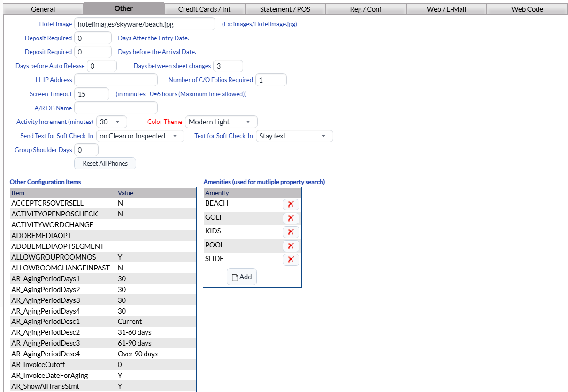568x392 pixels.
Task: Open the Activity Increment minutes dropdown
Action: (x=111, y=122)
